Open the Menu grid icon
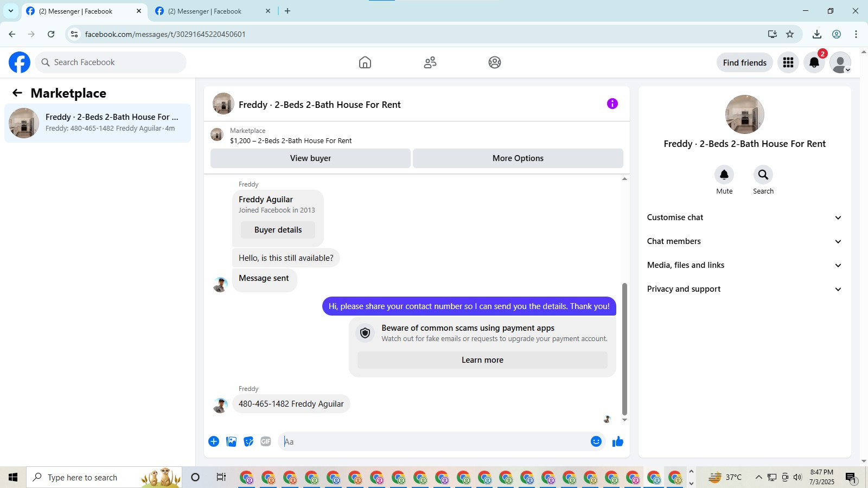 [x=788, y=62]
